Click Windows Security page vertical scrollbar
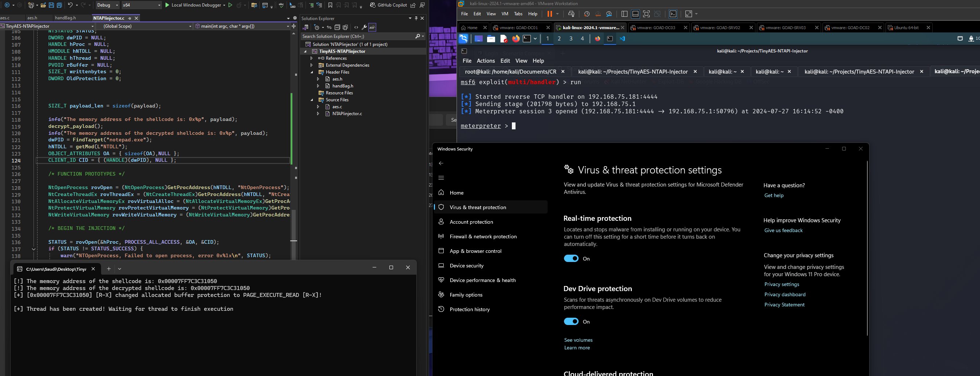Screen dimensions: 980x376 click(x=867, y=248)
